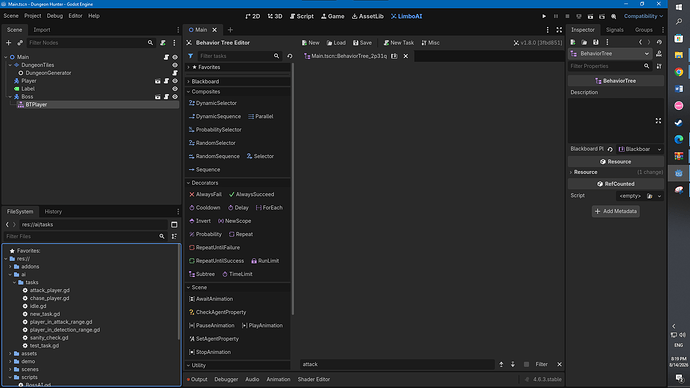The width and height of the screenshot is (690, 388).
Task: Create a new resource in Inspector
Action: coord(573,42)
